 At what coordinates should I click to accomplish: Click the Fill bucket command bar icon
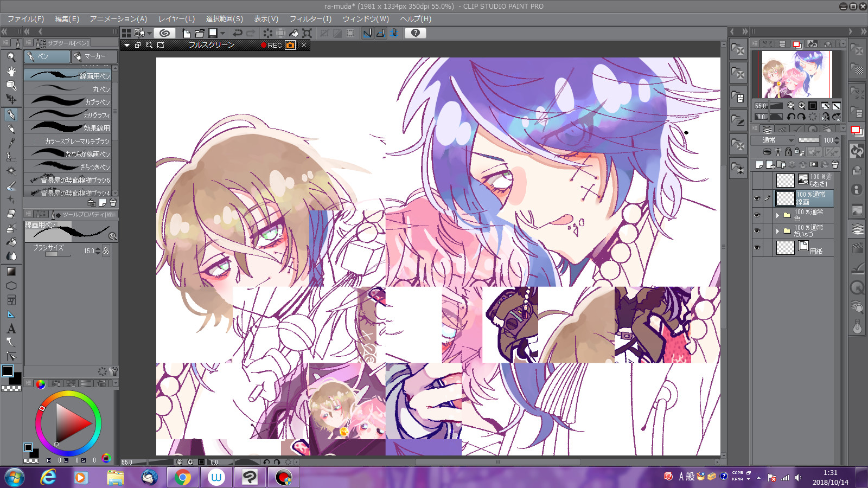coord(293,33)
